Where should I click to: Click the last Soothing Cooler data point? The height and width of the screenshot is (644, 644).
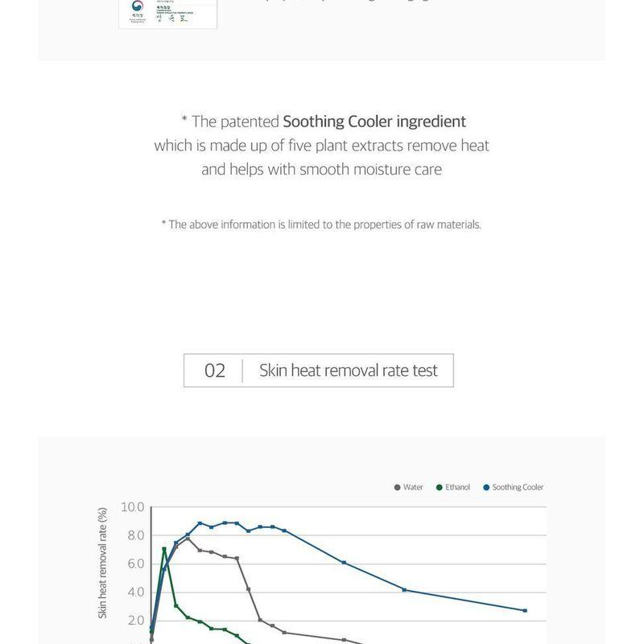525,610
